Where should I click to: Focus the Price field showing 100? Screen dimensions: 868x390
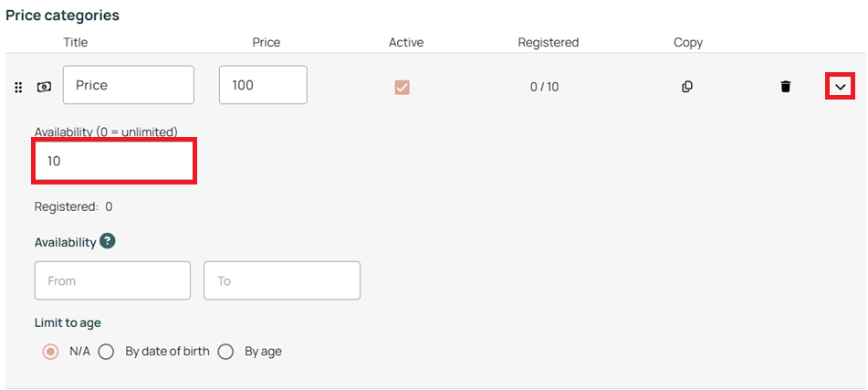pyautogui.click(x=263, y=85)
